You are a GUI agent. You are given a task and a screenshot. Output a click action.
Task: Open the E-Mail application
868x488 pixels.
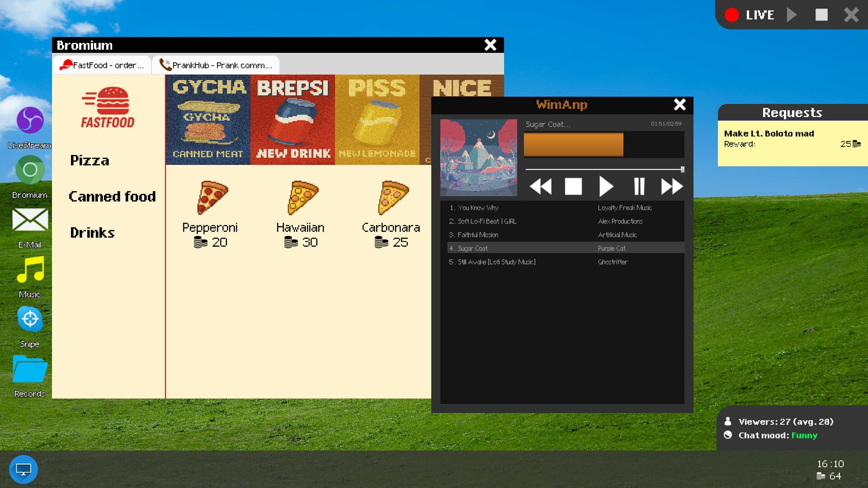(30, 221)
